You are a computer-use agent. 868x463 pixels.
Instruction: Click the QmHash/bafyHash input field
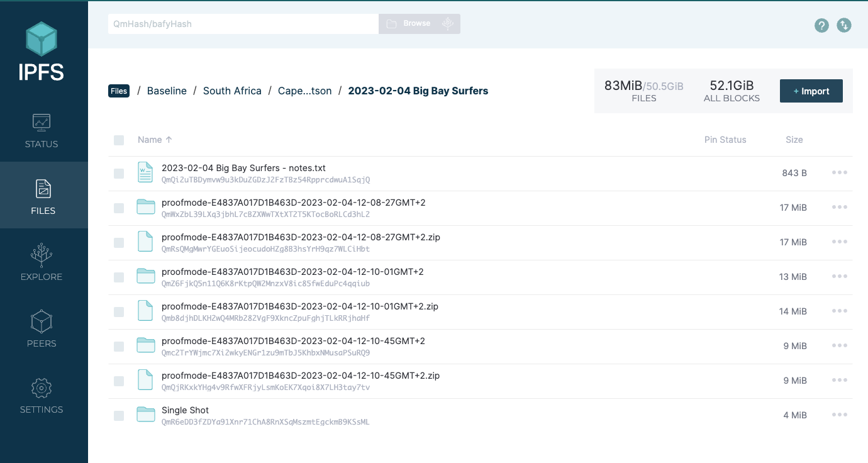243,24
